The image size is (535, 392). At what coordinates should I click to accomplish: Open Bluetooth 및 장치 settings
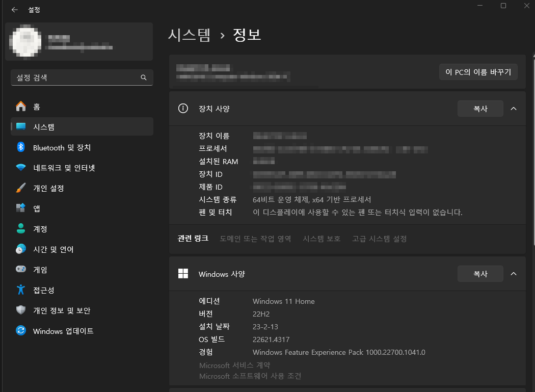click(x=82, y=147)
